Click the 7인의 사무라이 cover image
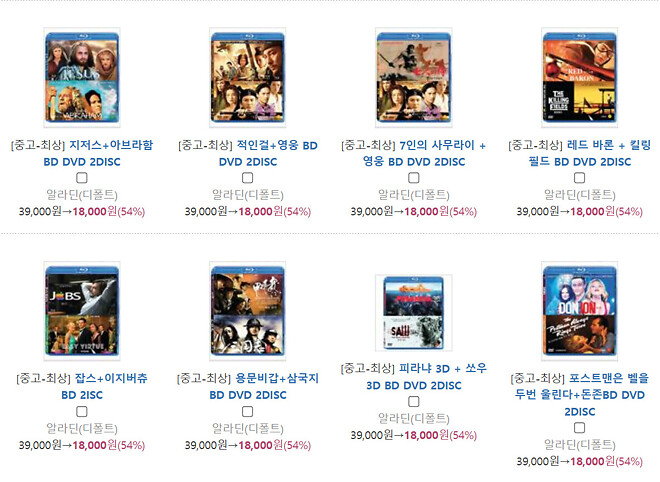Screen dimensions: 660x482 (x=414, y=77)
